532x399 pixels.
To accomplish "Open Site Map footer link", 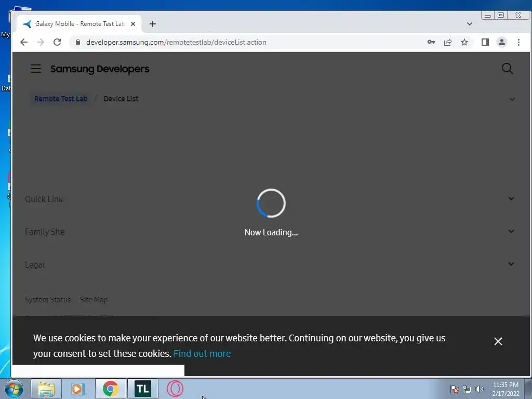I will point(94,300).
